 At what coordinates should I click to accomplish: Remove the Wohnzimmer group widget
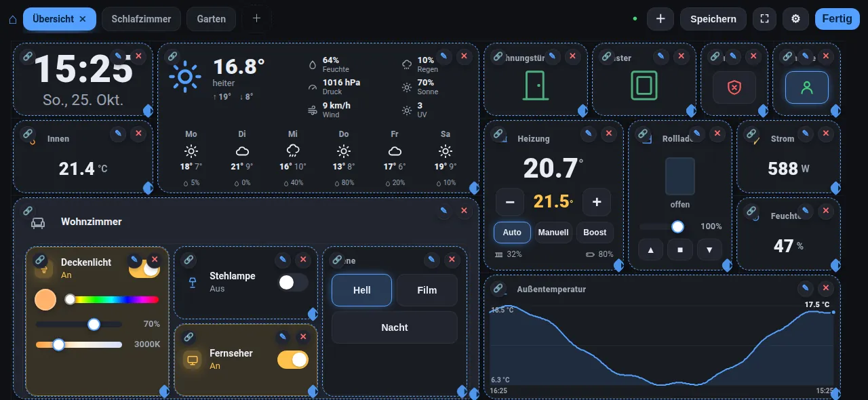464,211
